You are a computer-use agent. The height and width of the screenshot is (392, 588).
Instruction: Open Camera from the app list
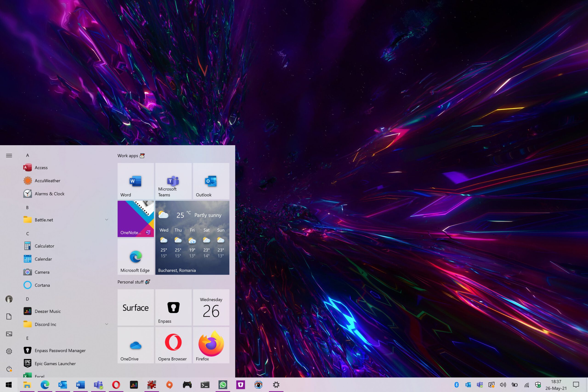click(66, 272)
